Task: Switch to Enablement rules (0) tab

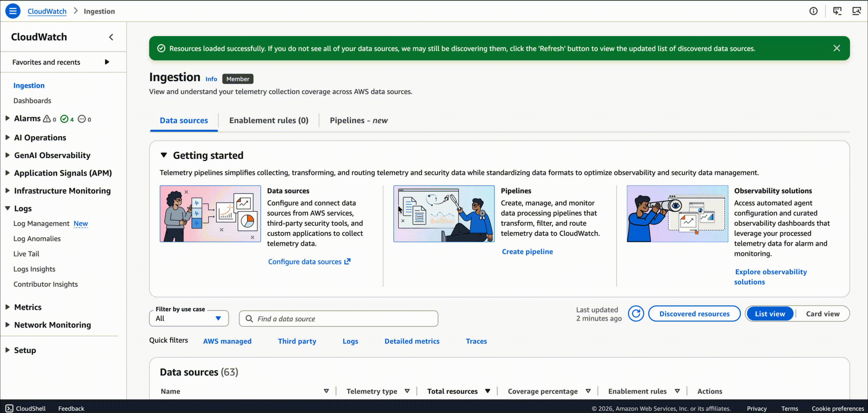Action: [269, 120]
